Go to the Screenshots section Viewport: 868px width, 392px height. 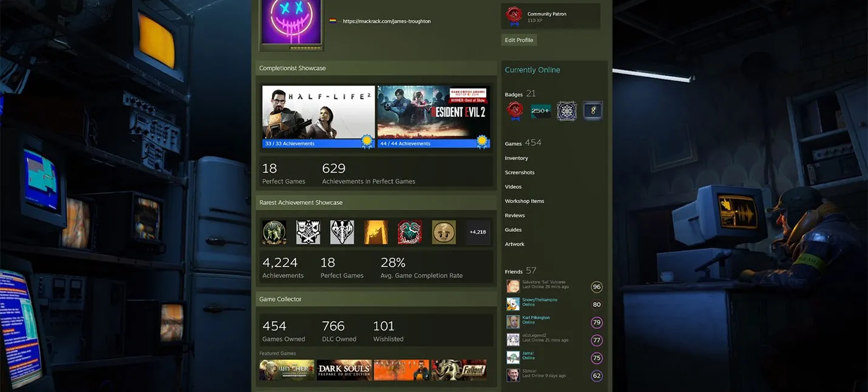pos(520,173)
